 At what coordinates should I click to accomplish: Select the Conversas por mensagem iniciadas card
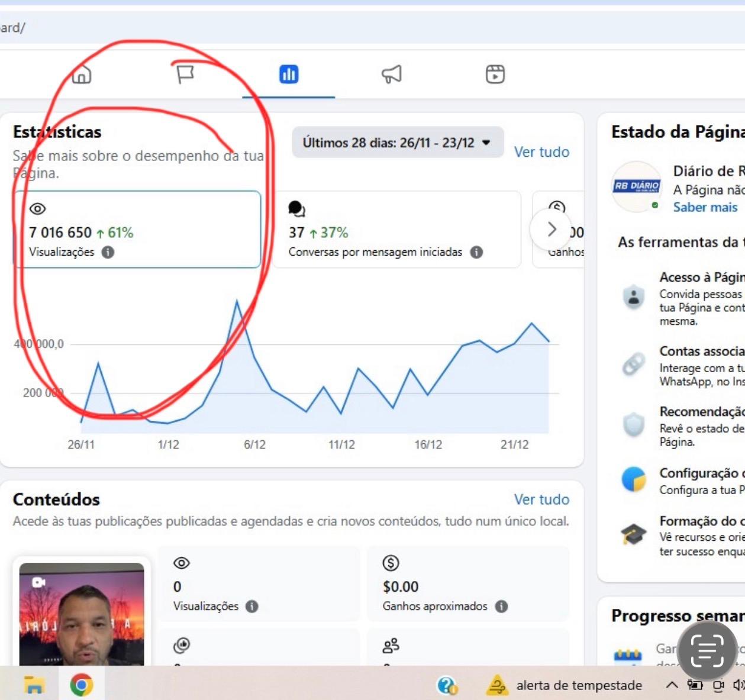tap(396, 230)
